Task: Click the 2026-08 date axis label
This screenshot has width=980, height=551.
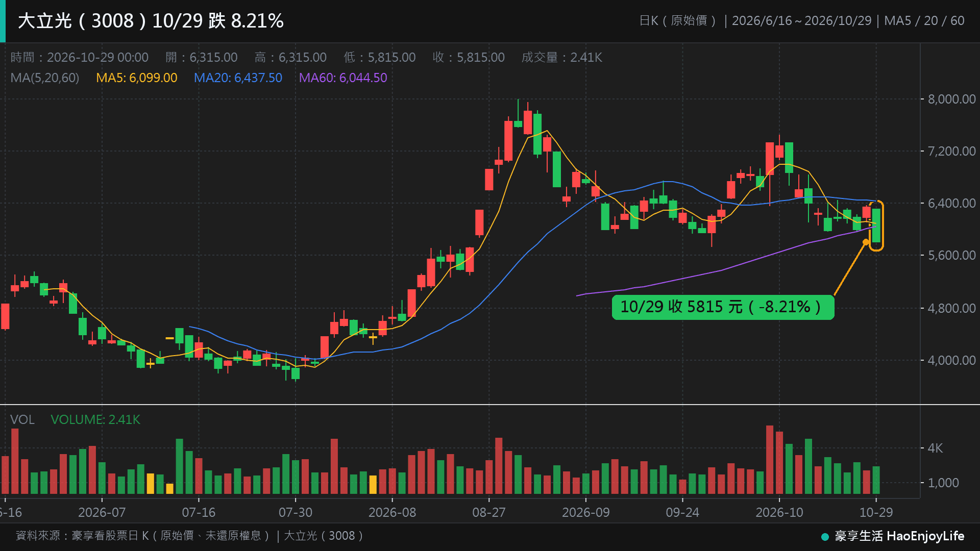Action: click(393, 512)
